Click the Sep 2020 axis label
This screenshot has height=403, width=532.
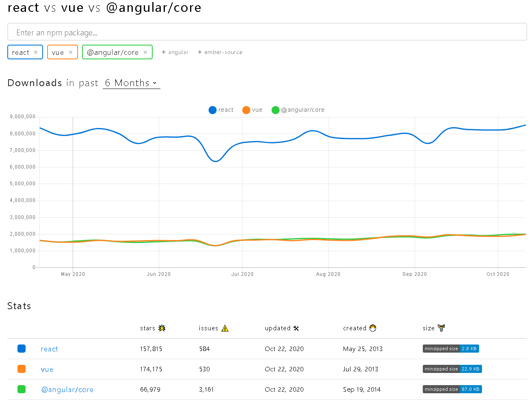415,274
